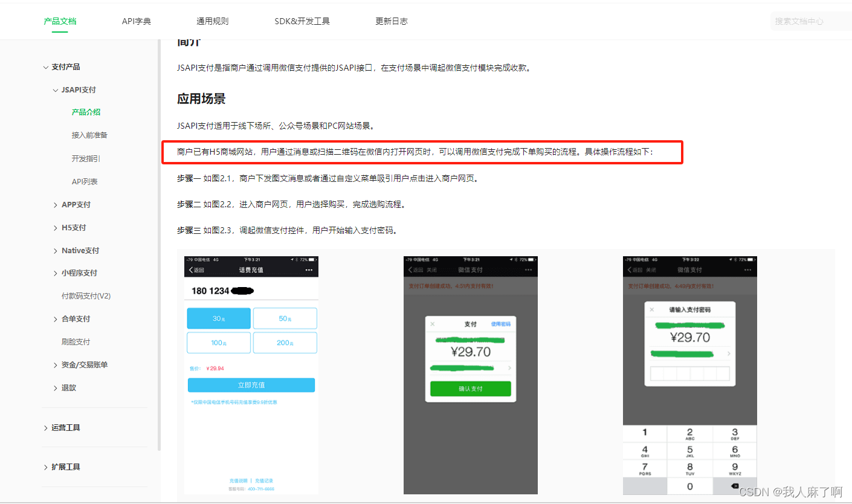
Task: Click the 200元 option in first screenshot
Action: [285, 343]
